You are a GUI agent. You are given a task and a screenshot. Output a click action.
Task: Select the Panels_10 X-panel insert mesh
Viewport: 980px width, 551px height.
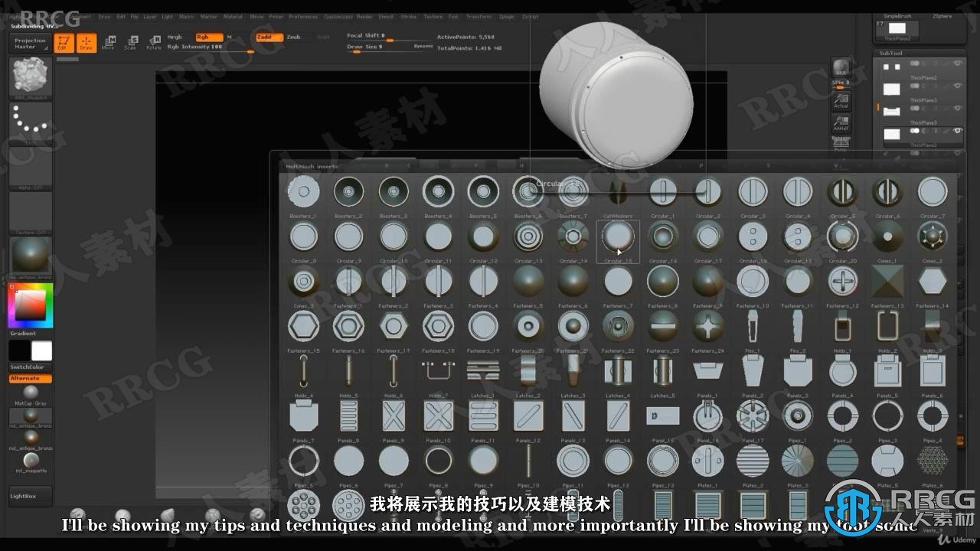[x=438, y=416]
